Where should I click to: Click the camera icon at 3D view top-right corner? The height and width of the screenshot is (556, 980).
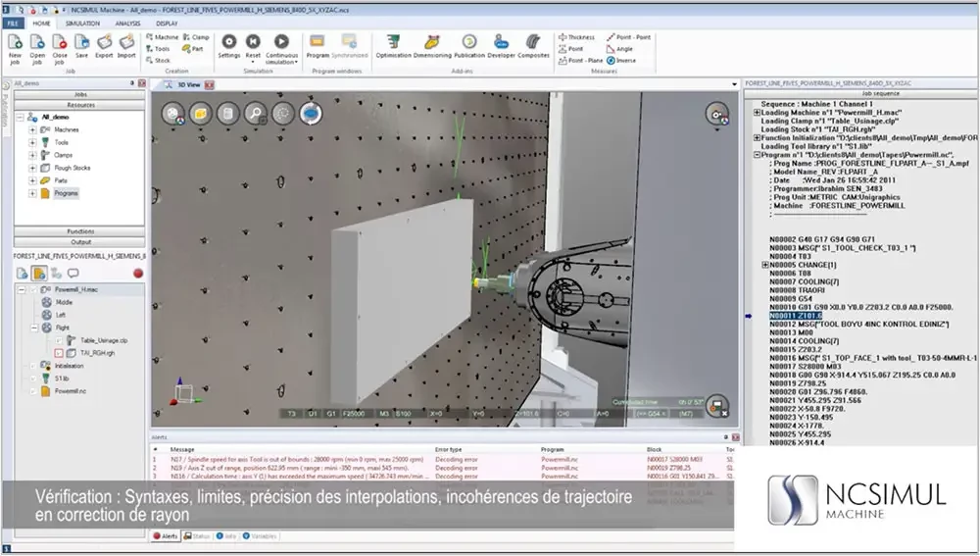(717, 114)
